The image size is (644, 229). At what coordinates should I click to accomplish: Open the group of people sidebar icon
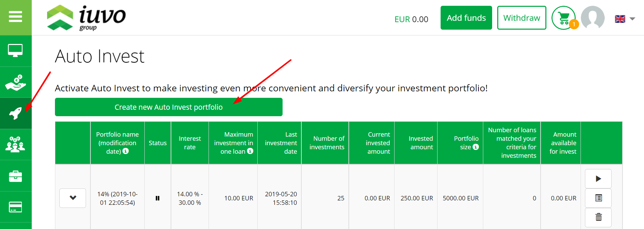15,144
